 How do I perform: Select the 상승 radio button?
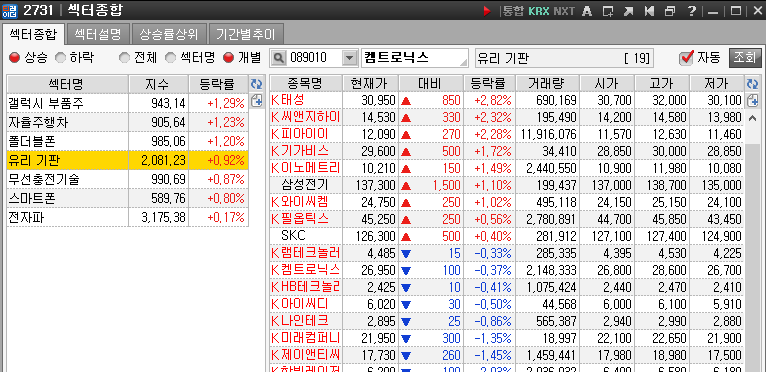coord(15,58)
